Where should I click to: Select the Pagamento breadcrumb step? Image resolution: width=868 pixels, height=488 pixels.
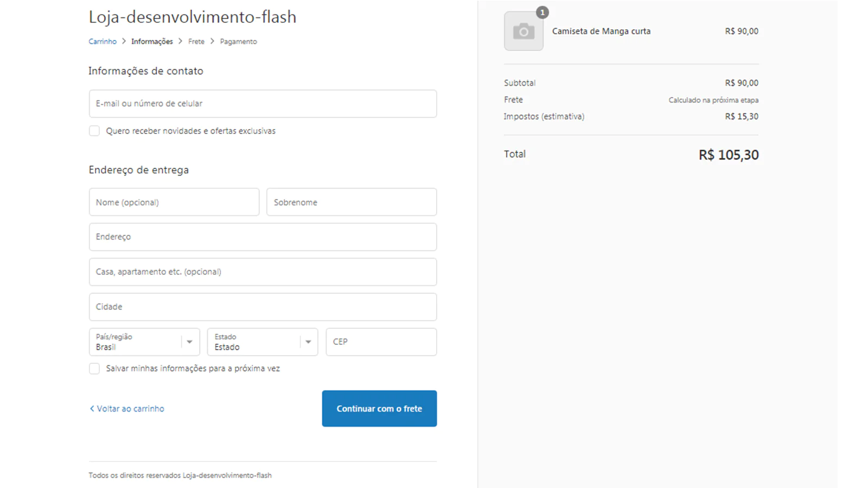(x=239, y=42)
